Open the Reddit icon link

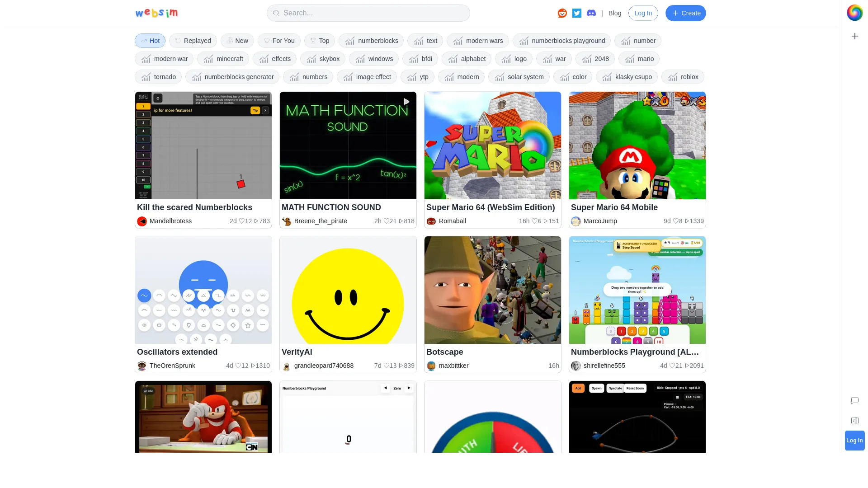point(562,13)
